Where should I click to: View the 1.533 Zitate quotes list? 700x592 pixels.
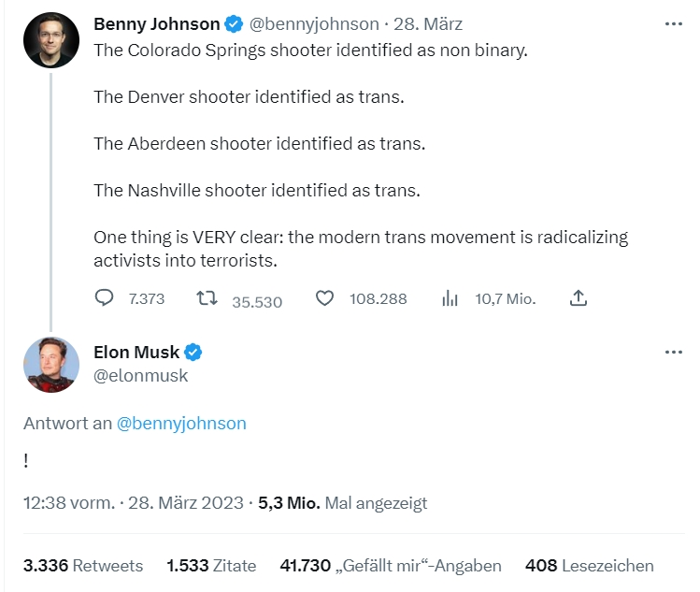(211, 566)
